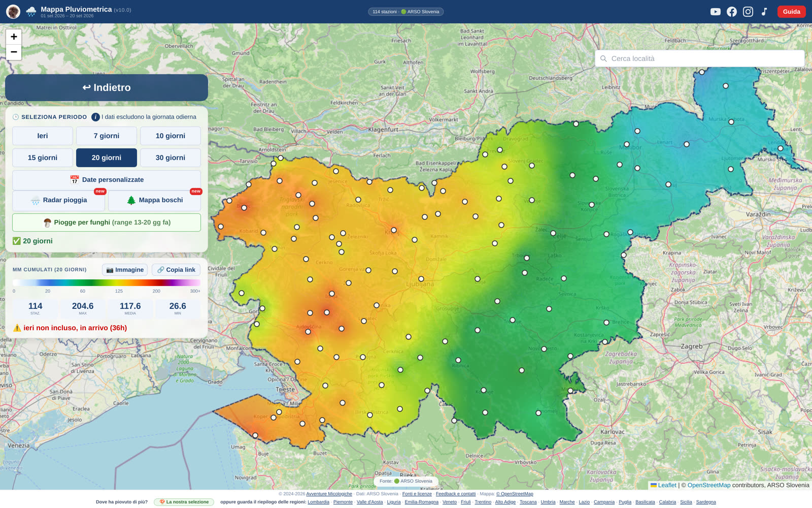Click the Mappa Pluviometrica title

tap(76, 9)
